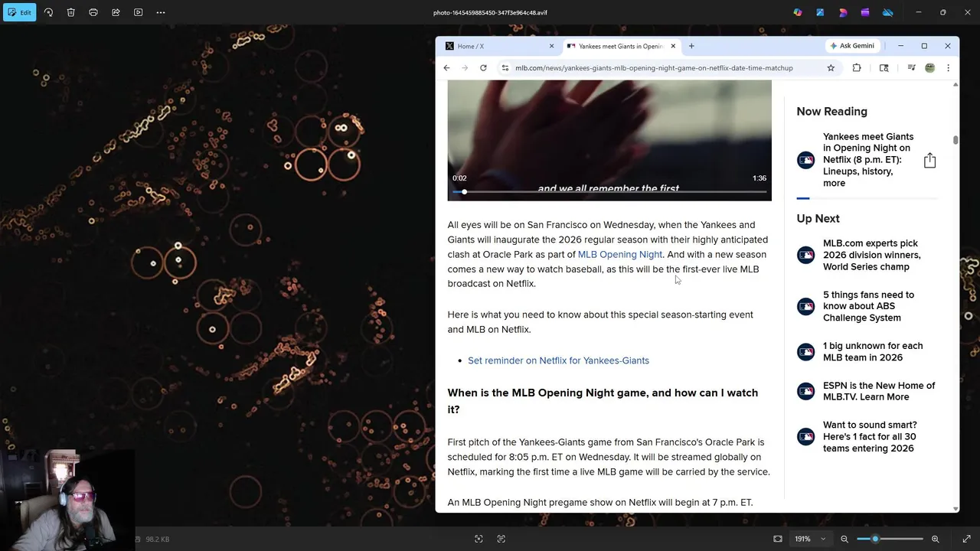Open the media control icon in Chrome toolbar
The width and height of the screenshot is (980, 551).
[911, 68]
